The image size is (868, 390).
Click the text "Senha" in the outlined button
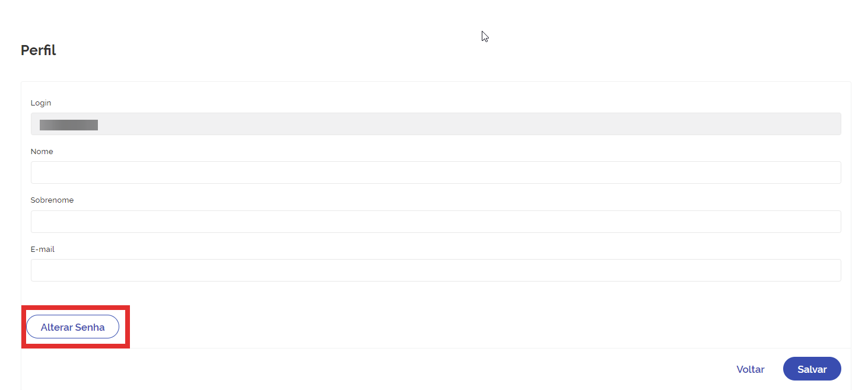point(90,327)
